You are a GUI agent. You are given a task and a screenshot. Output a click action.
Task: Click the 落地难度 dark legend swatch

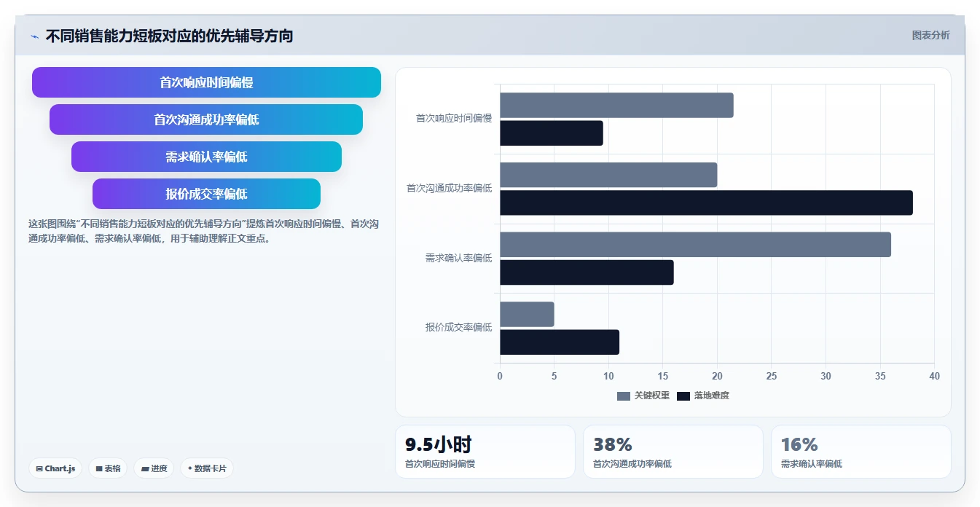683,396
